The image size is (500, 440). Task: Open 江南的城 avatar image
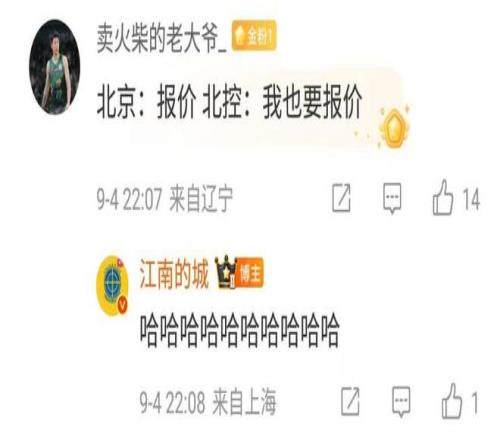click(112, 285)
